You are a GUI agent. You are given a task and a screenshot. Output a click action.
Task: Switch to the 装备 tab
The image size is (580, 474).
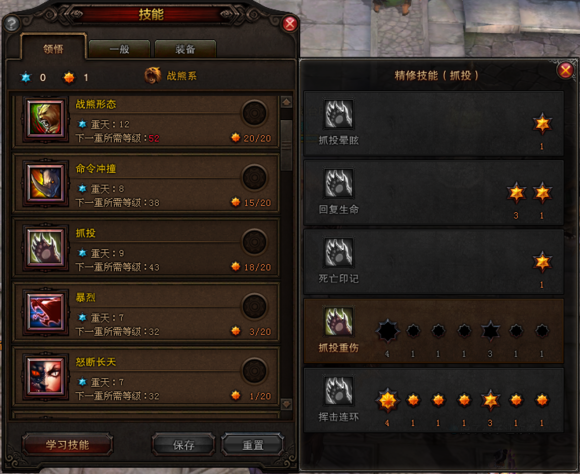[x=185, y=49]
